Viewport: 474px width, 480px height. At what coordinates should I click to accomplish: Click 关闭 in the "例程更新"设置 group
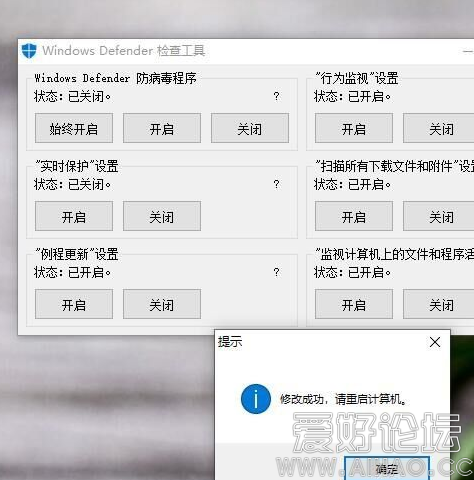click(x=162, y=304)
